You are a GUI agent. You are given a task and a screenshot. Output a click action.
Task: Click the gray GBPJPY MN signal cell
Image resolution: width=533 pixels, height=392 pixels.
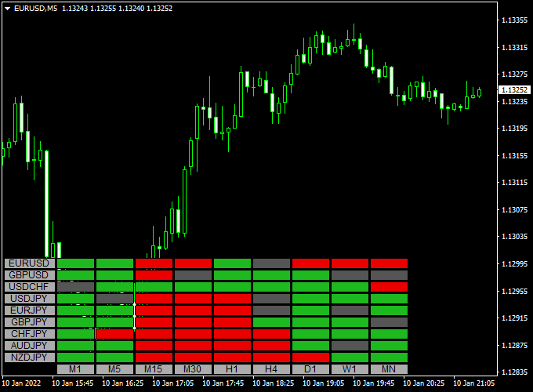point(390,322)
